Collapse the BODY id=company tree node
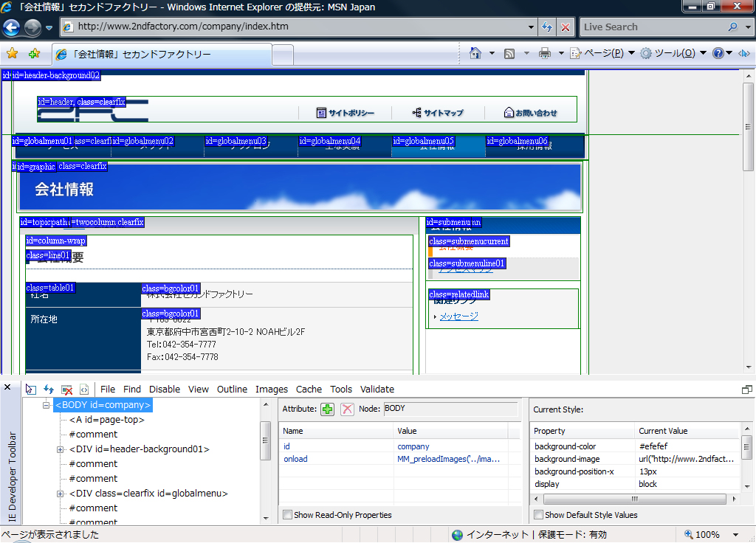 coord(47,405)
